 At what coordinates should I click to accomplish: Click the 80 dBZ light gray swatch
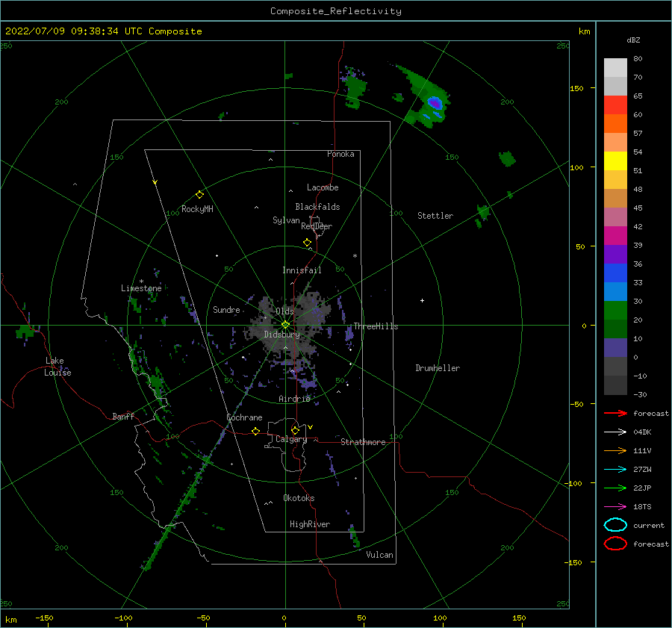(615, 68)
